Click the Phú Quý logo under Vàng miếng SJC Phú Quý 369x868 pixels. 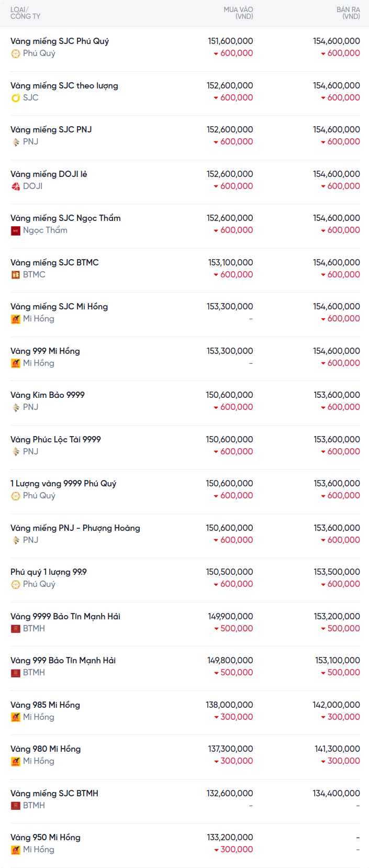16,53
